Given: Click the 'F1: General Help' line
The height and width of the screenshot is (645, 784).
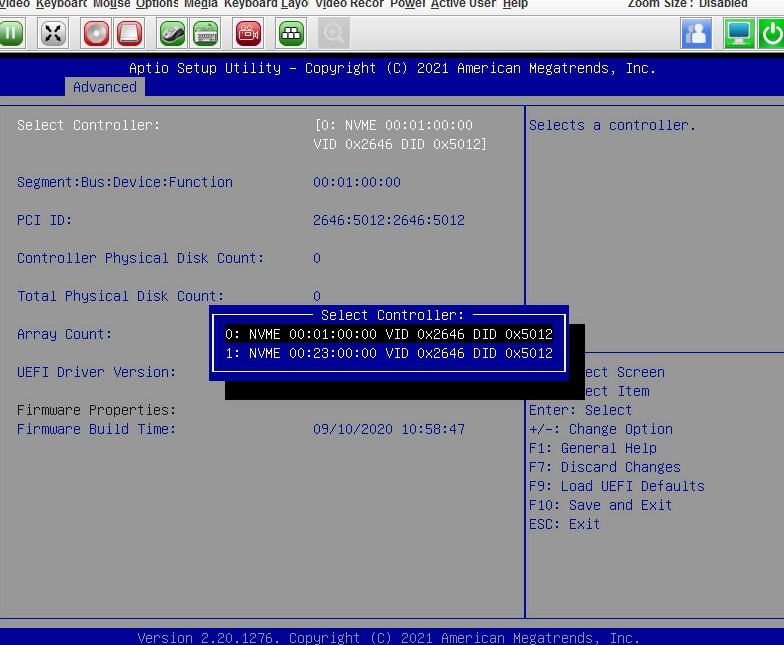Looking at the screenshot, I should (x=593, y=448).
